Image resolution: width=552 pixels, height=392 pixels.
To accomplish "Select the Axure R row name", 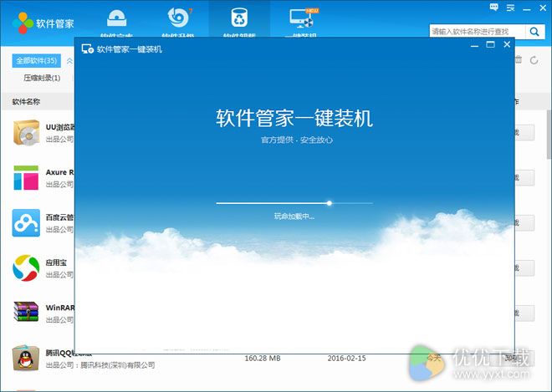I will [x=60, y=172].
